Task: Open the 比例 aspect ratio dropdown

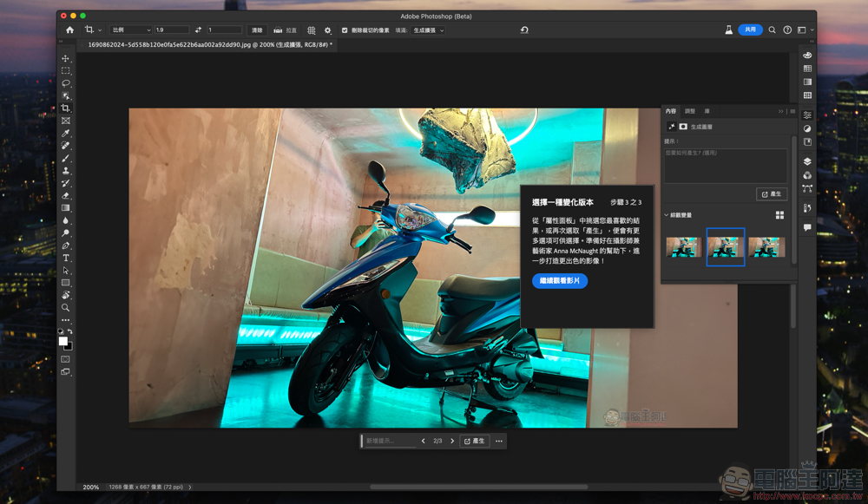Action: click(131, 29)
